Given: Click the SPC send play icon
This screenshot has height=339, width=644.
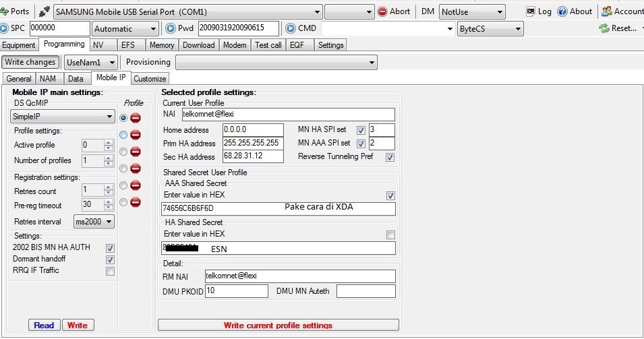Looking at the screenshot, I should coord(4,28).
